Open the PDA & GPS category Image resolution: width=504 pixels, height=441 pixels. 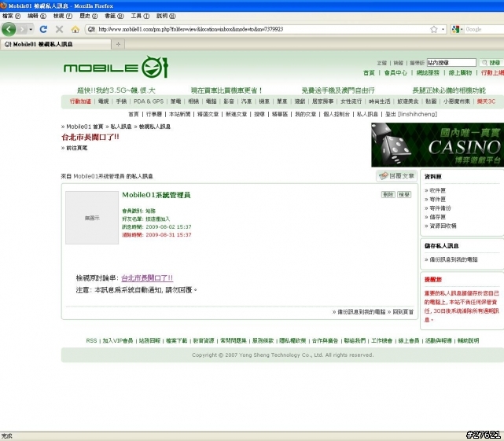[149, 101]
